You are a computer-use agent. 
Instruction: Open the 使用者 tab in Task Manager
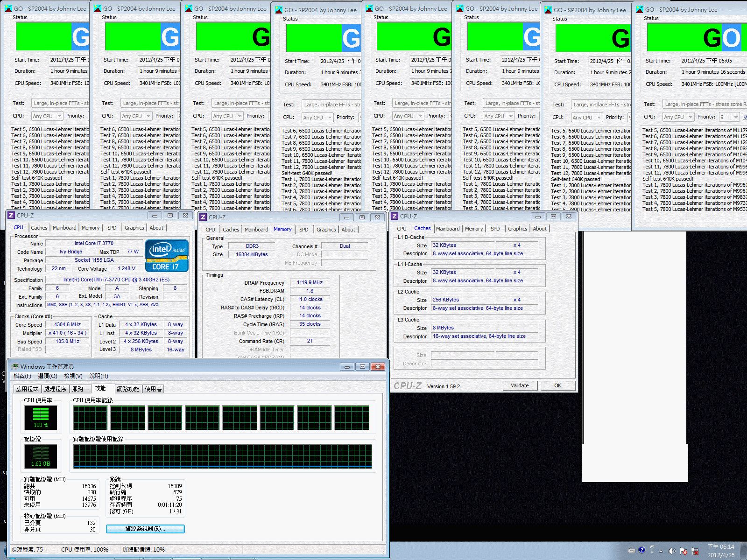[x=153, y=389]
